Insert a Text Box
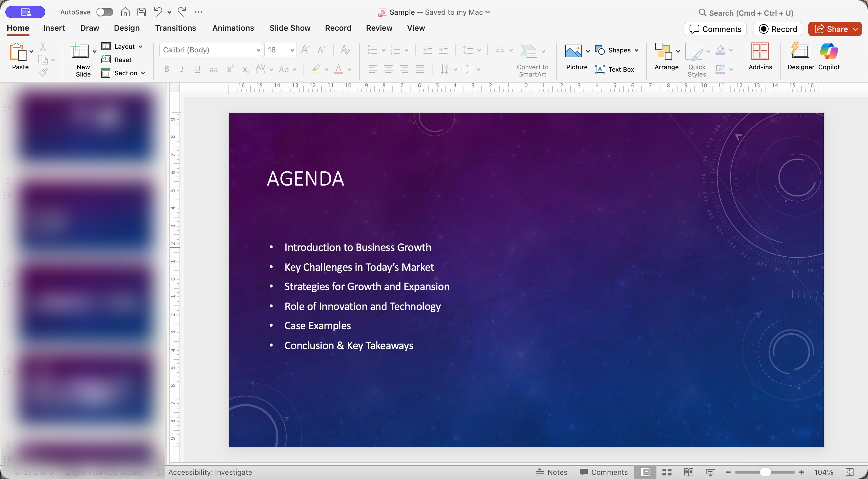 (x=615, y=69)
